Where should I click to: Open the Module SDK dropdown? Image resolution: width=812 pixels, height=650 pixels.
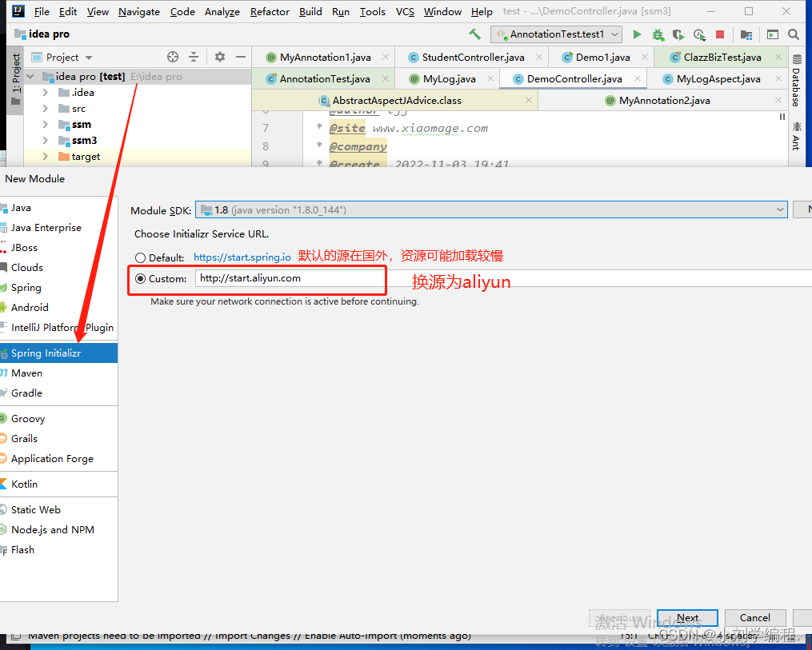pyautogui.click(x=491, y=210)
